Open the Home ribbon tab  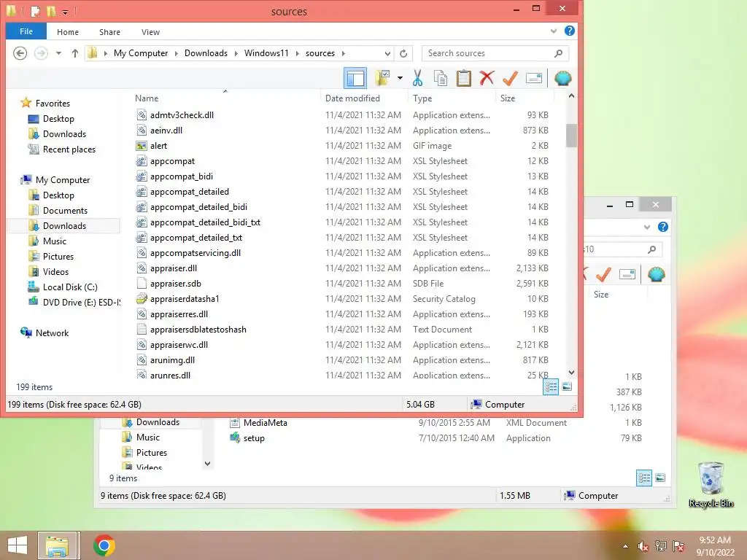68,32
